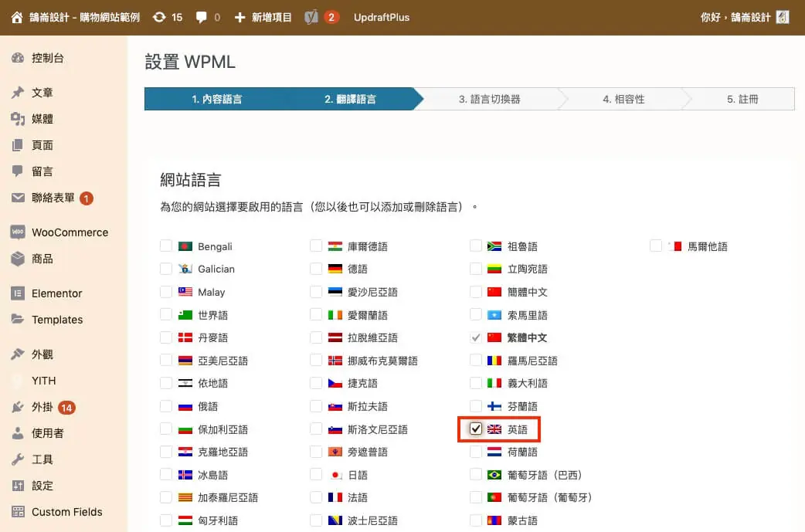Click the 挪威布克莫爾語 label
805x532 pixels.
pyautogui.click(x=382, y=361)
